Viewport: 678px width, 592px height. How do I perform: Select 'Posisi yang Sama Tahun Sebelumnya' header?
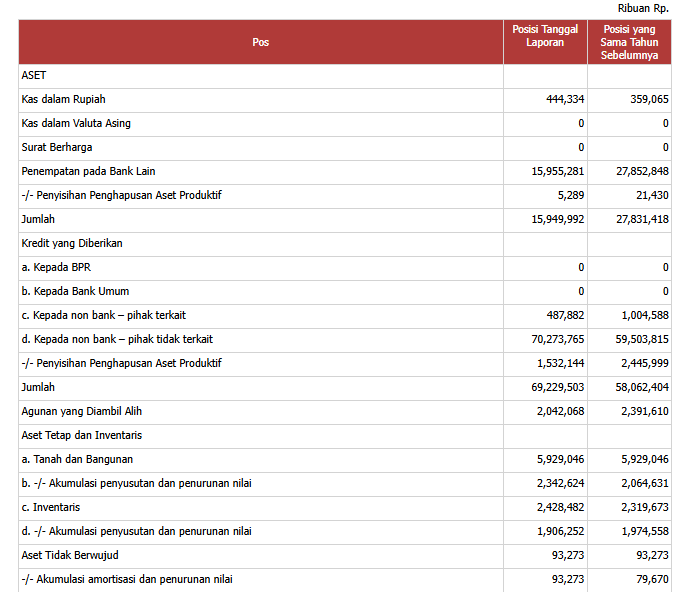[629, 43]
